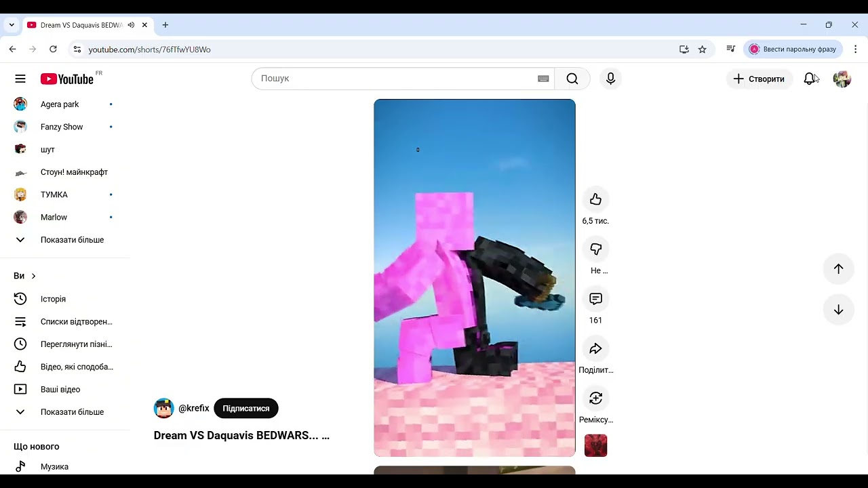
Task: Mute the tab via speaker icon
Action: tap(131, 25)
